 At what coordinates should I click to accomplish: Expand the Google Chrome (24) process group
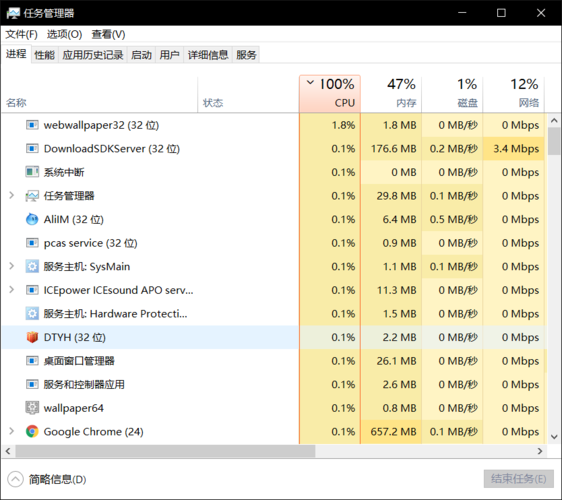[11, 431]
